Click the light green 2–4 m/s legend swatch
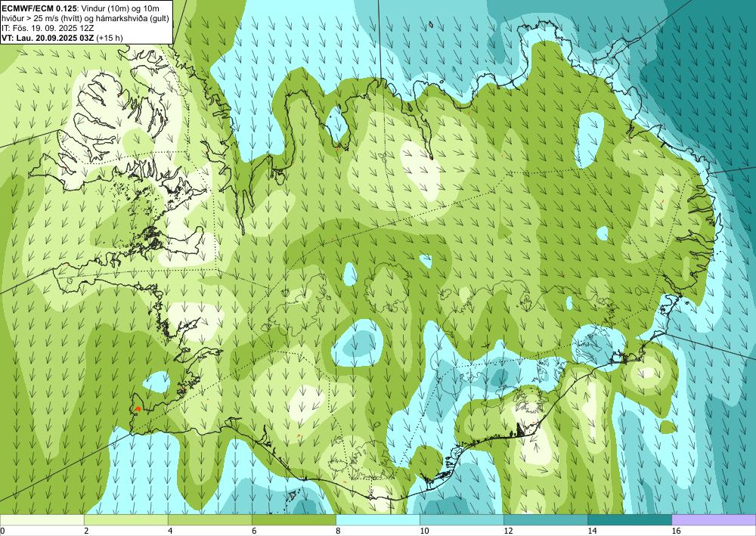The height and width of the screenshot is (536, 756). [125, 519]
